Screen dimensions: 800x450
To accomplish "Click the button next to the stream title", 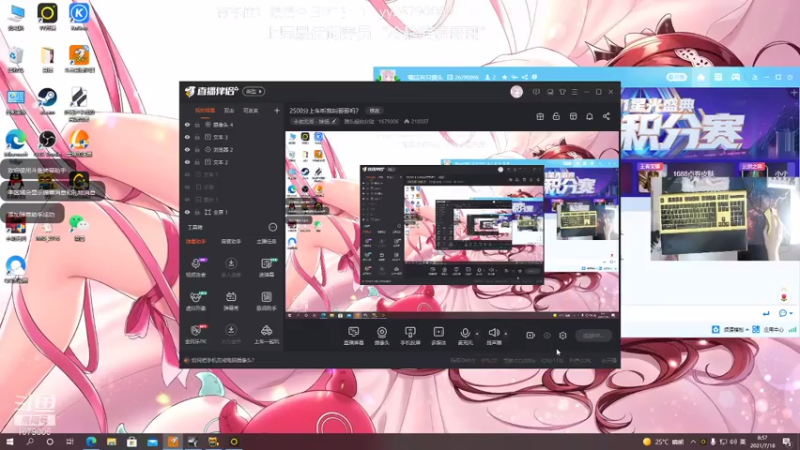I will [x=374, y=111].
